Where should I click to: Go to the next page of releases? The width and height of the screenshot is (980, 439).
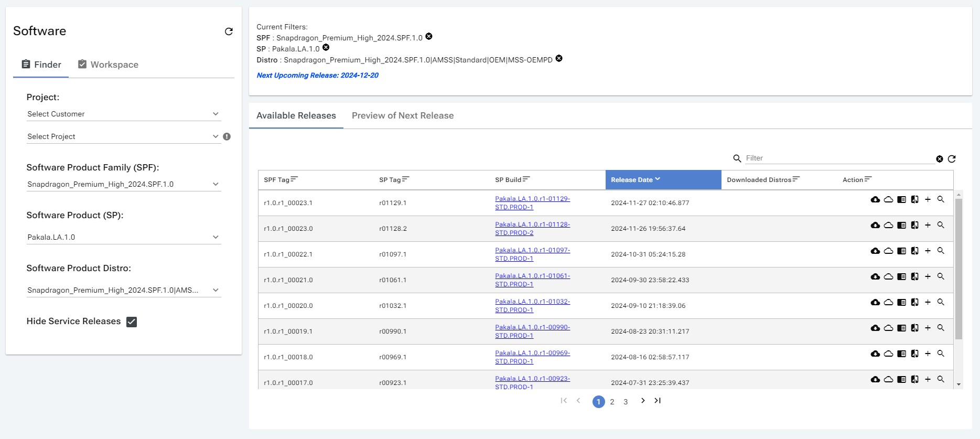coord(643,401)
